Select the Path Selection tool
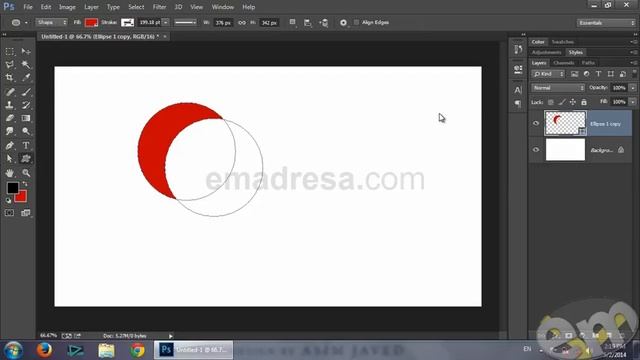 (x=9, y=158)
